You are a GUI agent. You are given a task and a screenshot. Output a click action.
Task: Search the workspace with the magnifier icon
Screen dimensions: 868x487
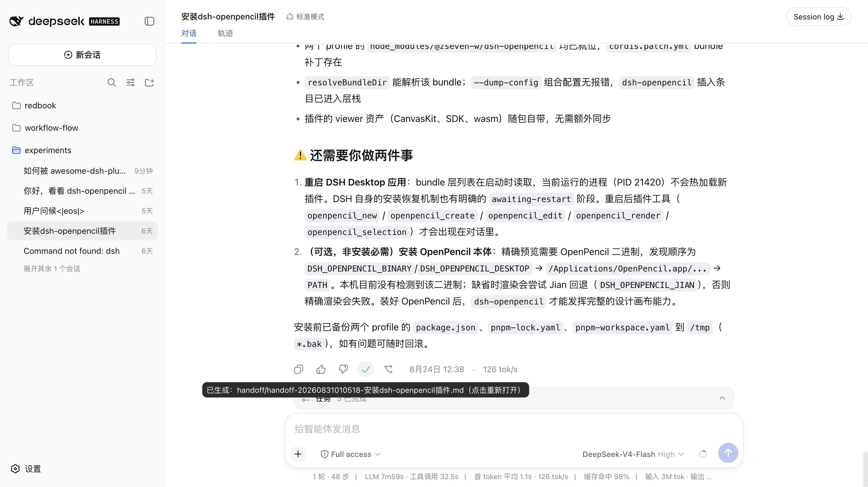pyautogui.click(x=112, y=83)
